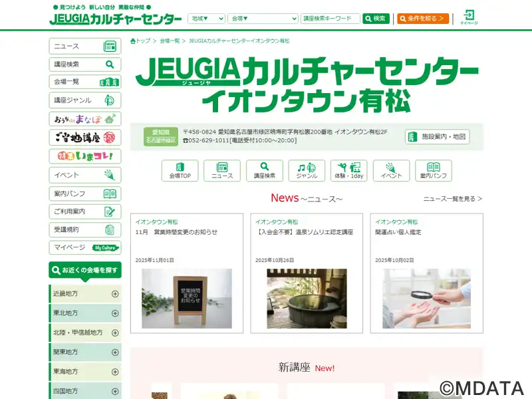Click the ニュース一覧を見る link
532x399 pixels.
coord(453,199)
